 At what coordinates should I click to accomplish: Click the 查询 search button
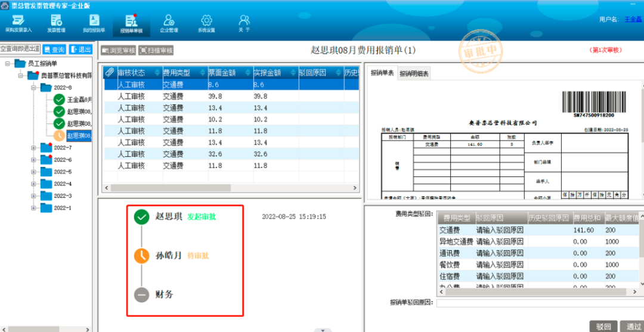[x=54, y=49]
